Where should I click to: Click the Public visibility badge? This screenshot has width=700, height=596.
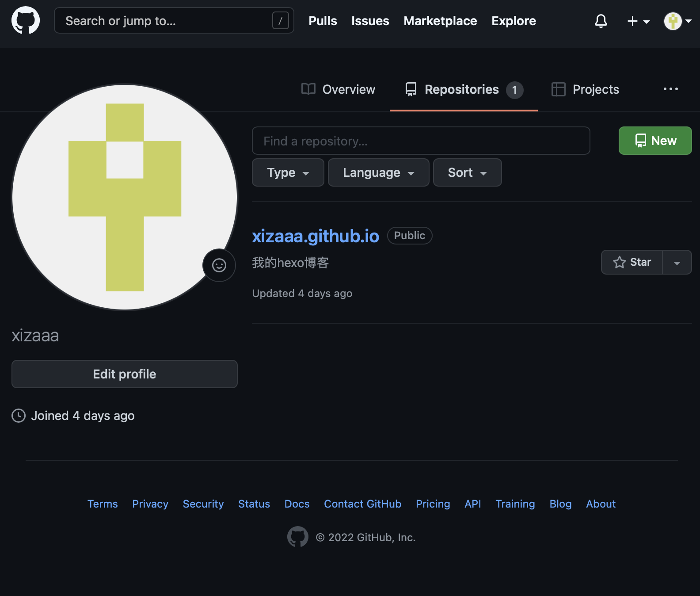point(410,236)
